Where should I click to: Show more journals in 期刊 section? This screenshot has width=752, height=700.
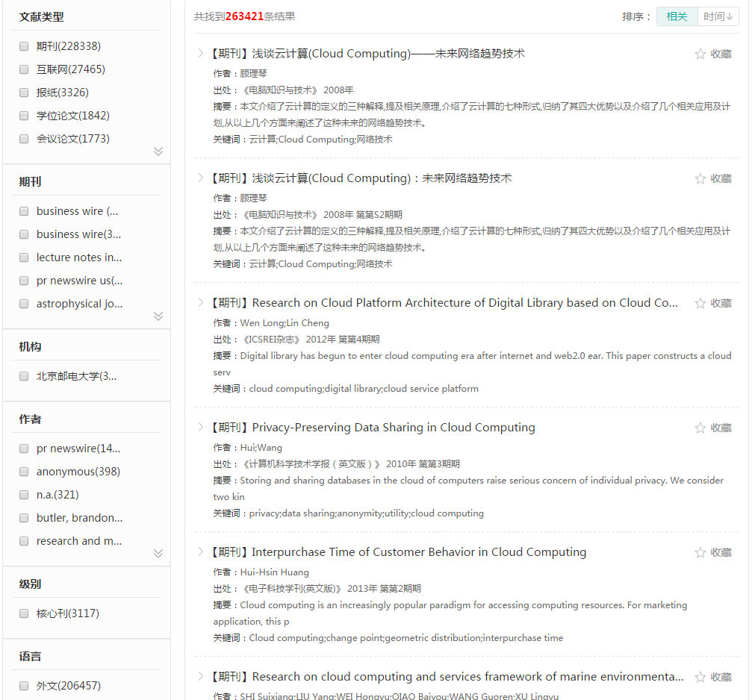(158, 316)
